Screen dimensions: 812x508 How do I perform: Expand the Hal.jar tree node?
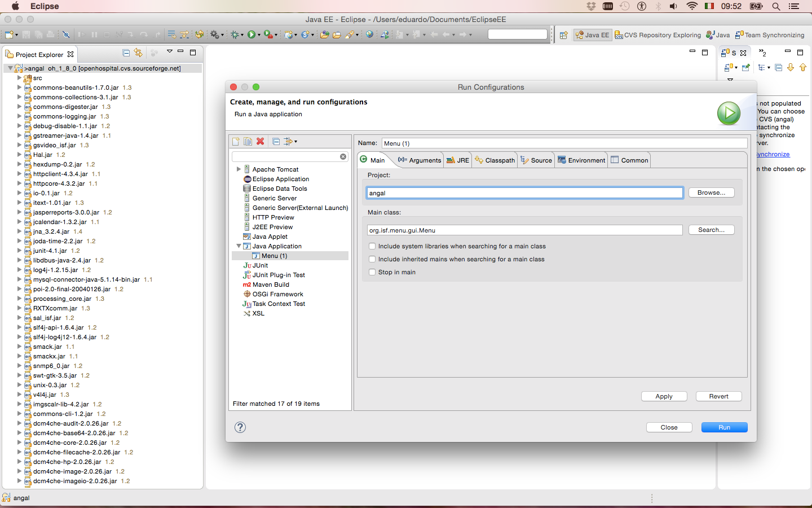pyautogui.click(x=19, y=155)
